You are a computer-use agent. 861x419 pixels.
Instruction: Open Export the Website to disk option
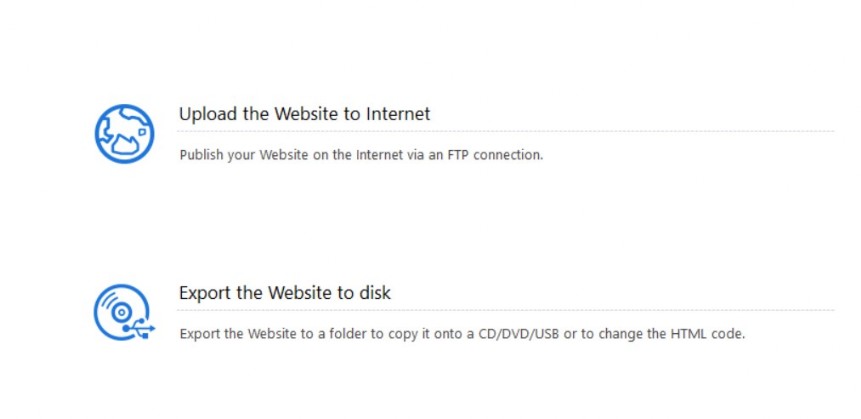pos(284,293)
